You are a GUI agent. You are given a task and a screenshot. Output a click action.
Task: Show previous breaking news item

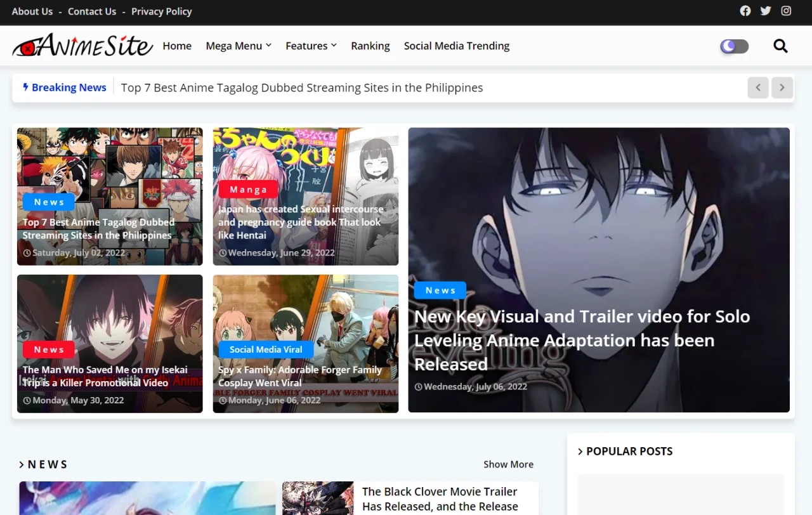point(758,88)
